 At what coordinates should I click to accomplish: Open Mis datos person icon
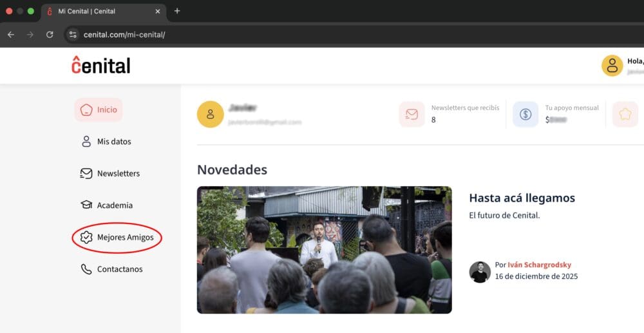[x=86, y=142]
